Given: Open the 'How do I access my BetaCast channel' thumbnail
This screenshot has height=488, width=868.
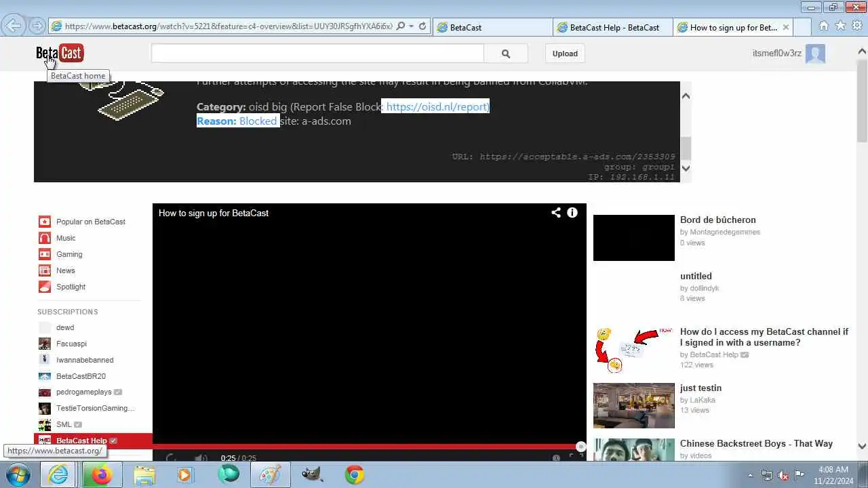Looking at the screenshot, I should point(634,350).
